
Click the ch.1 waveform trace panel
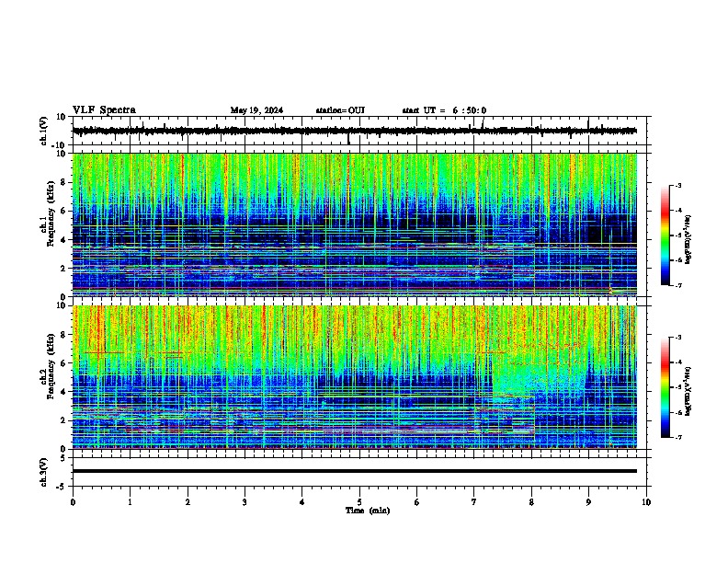click(361, 131)
